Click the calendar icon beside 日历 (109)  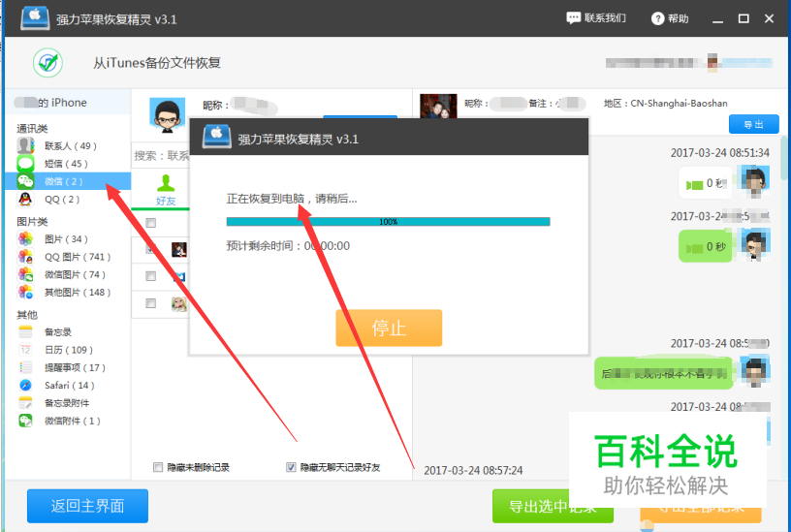click(x=25, y=350)
